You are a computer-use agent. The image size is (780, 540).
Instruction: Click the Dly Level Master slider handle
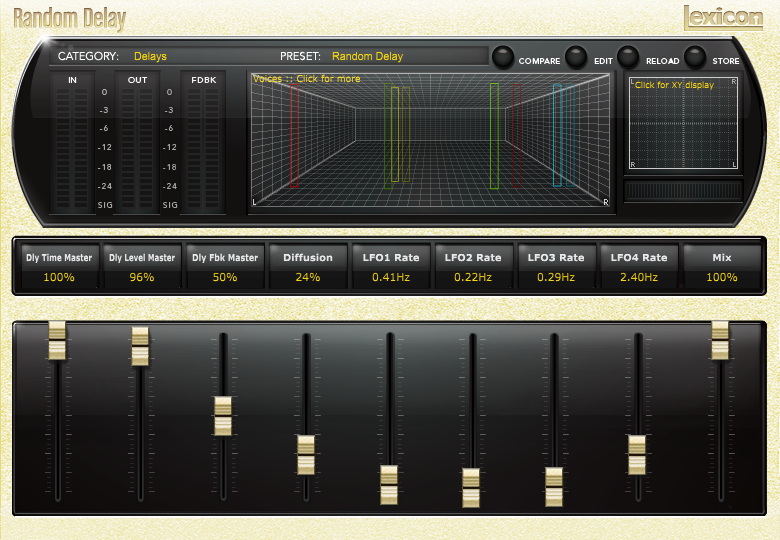(140, 346)
